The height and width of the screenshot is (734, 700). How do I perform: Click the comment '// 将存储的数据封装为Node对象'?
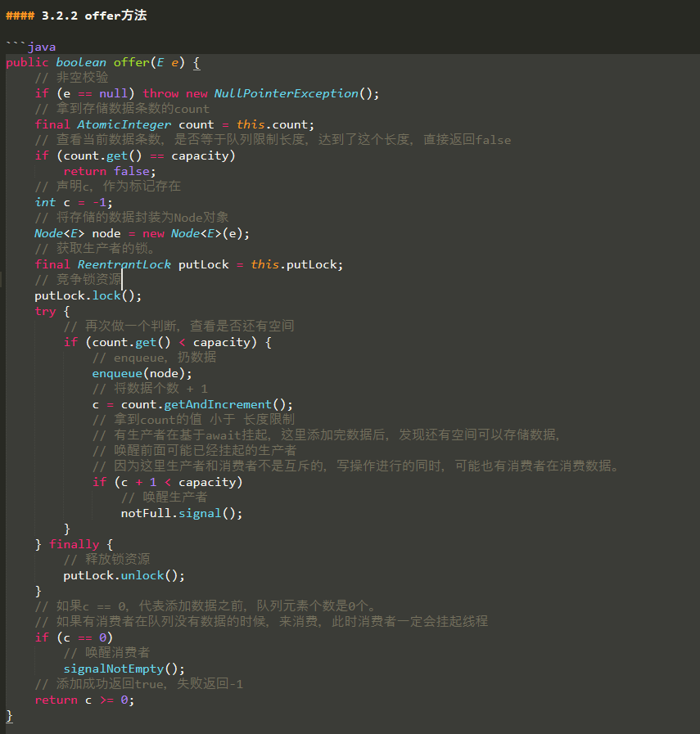click(x=132, y=217)
